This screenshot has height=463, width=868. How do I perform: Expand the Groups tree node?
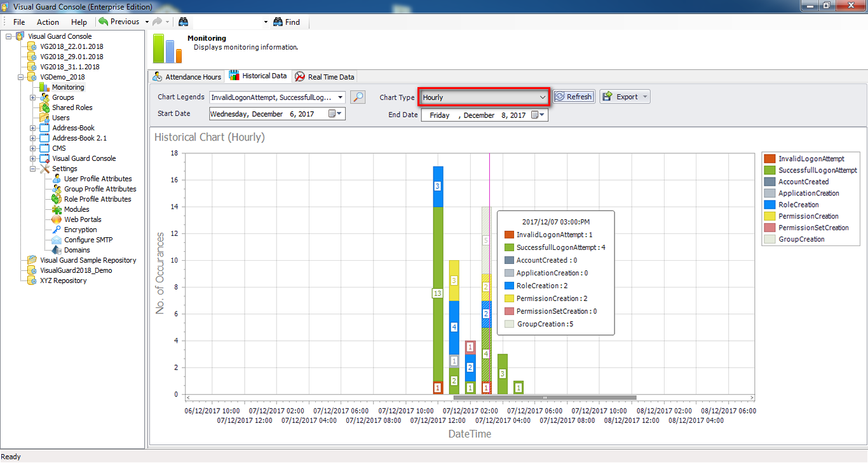click(x=32, y=97)
